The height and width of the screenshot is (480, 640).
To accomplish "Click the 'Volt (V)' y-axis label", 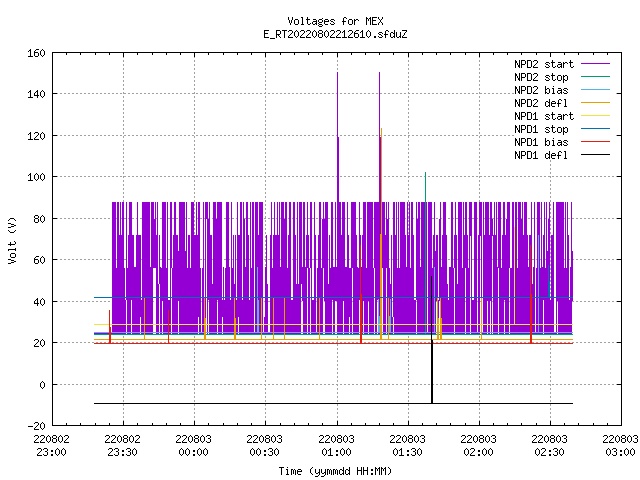I will [12, 240].
